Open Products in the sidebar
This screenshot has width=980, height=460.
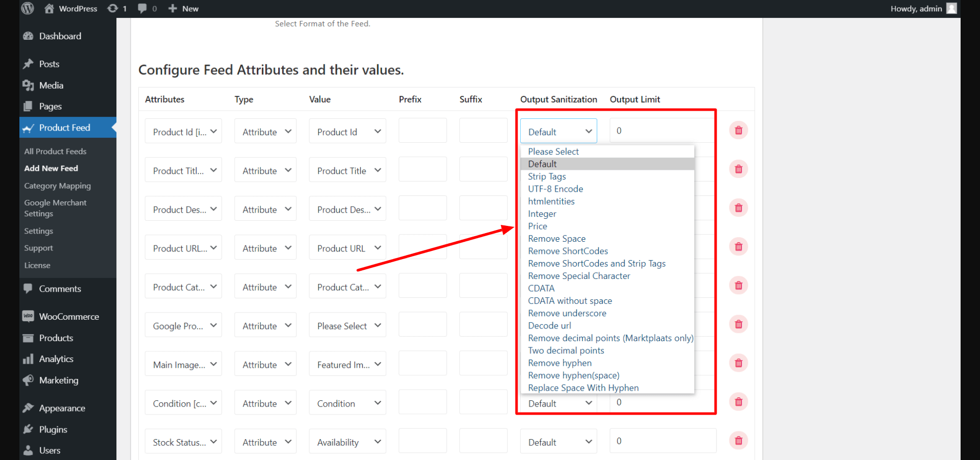68,338
